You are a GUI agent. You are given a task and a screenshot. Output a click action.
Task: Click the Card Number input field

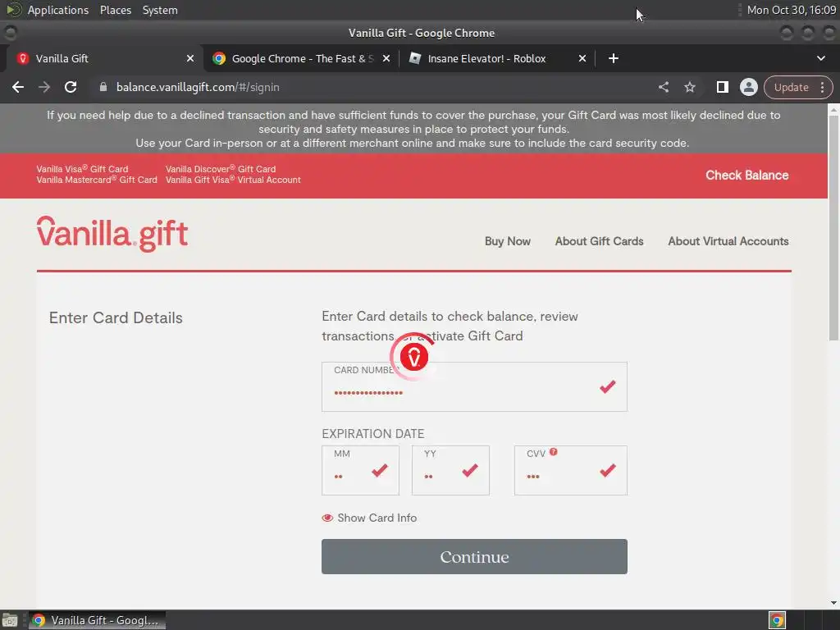coord(474,387)
